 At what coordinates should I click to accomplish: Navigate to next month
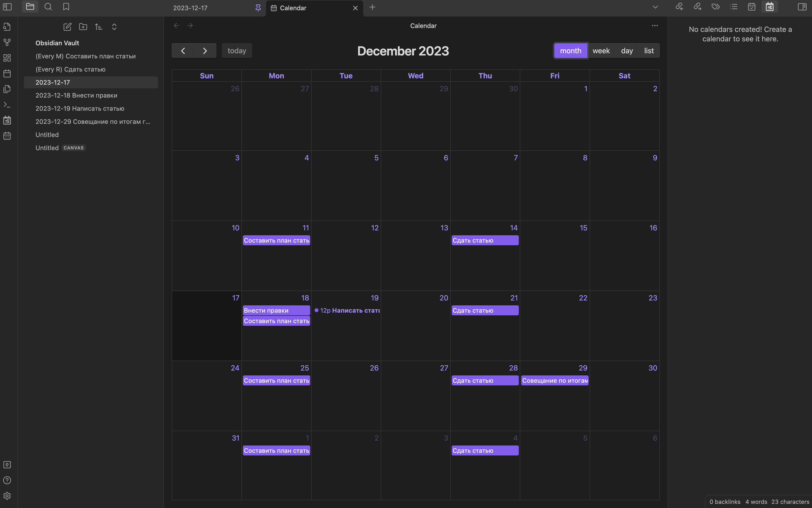pyautogui.click(x=205, y=50)
